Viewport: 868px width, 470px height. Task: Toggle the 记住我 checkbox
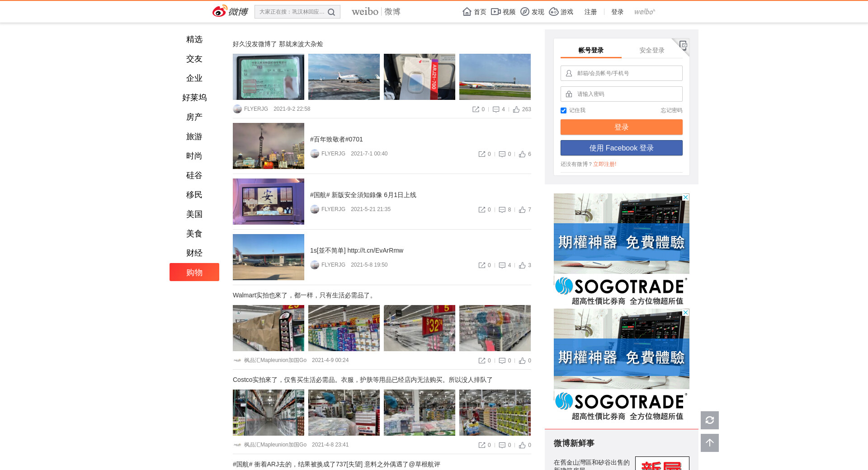[x=563, y=110]
